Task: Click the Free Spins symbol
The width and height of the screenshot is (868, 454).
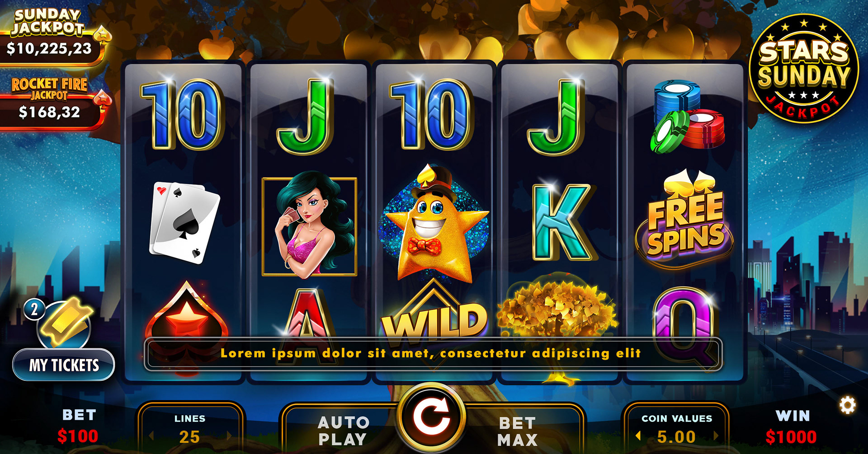Action: tap(684, 219)
